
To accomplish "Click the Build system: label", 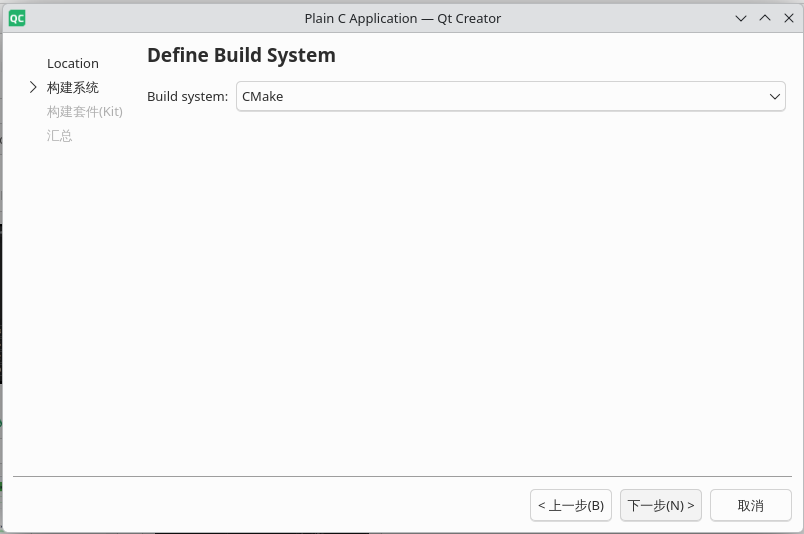I will [x=187, y=96].
